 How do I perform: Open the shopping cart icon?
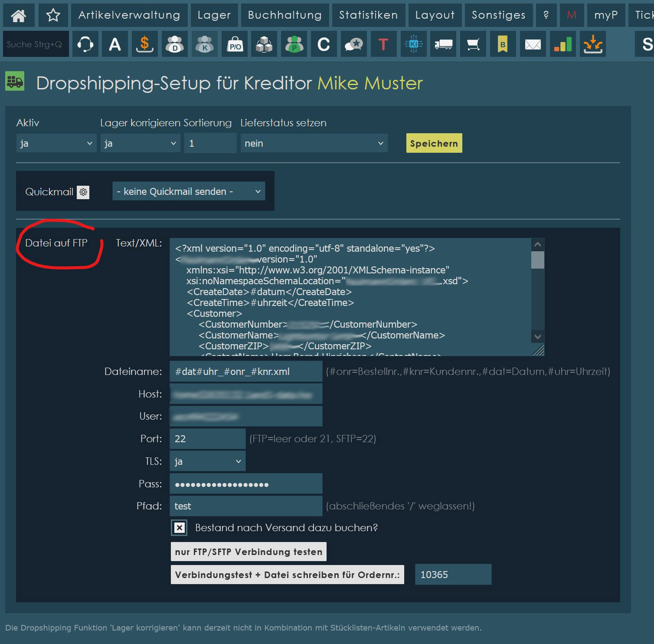pos(473,44)
